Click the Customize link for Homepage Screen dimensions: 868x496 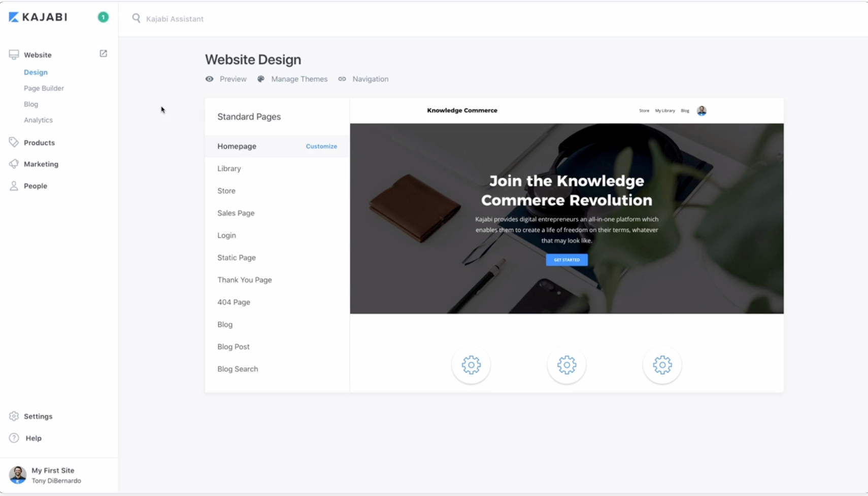click(321, 146)
